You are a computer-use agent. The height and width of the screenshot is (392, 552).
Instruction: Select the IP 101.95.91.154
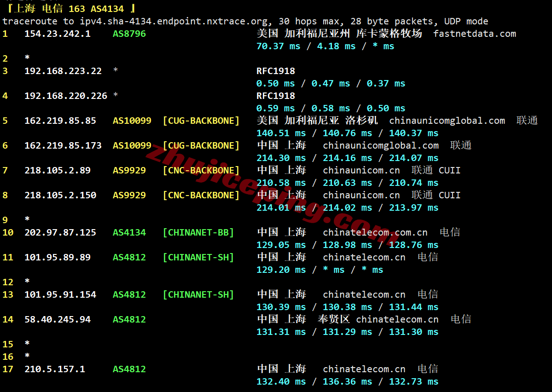click(x=60, y=294)
